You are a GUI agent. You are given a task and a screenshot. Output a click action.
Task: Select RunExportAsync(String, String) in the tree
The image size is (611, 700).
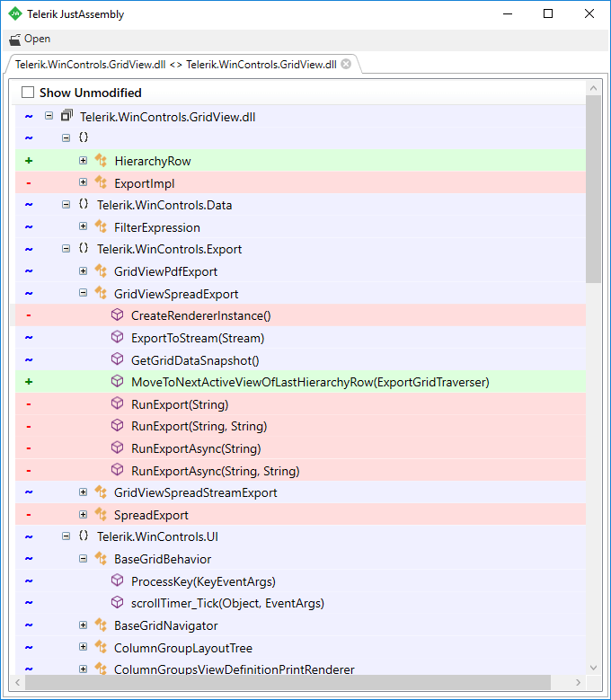point(215,471)
